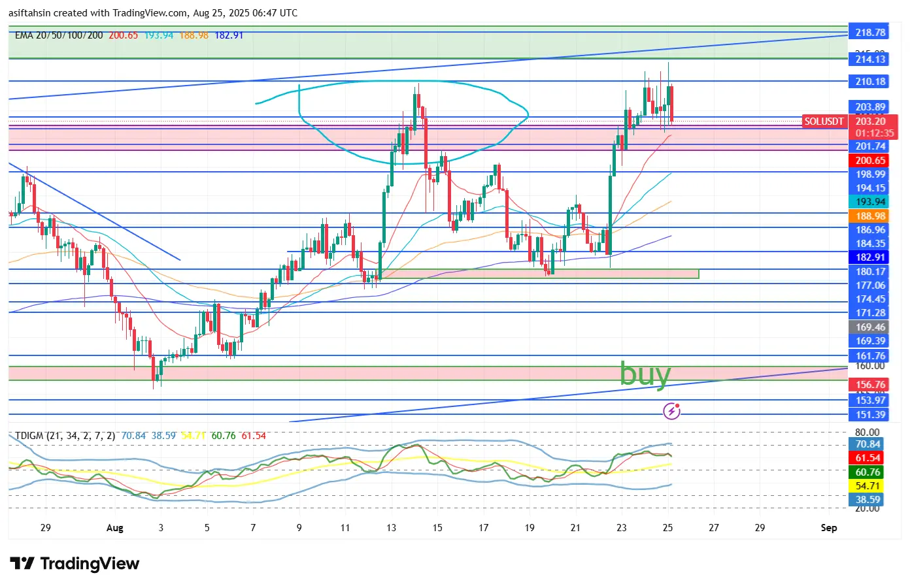
Task: Click the blue 38.59 indicator axis label
Action: [x=868, y=500]
